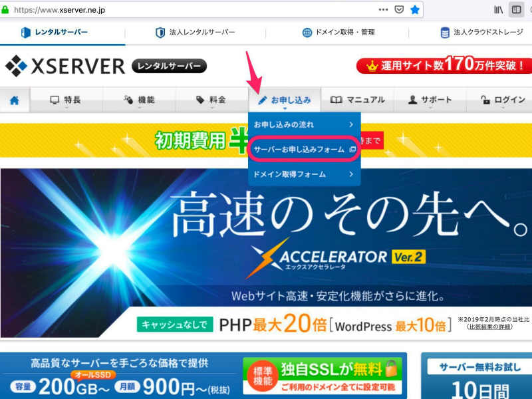532x399 pixels.
Task: Open the 機能 navigation menu
Action: click(139, 100)
